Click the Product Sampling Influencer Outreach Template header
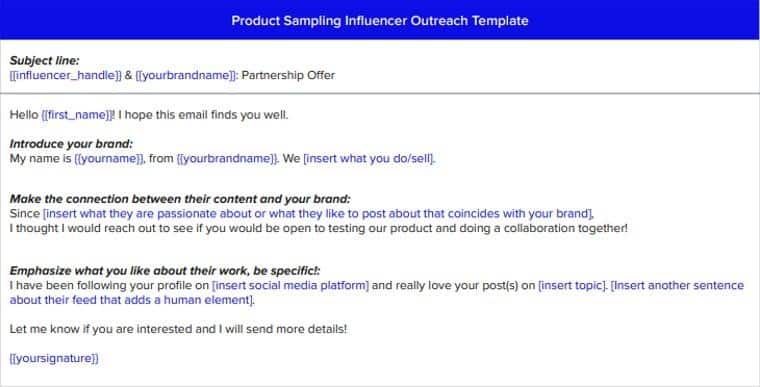The image size is (760, 387). pos(380,21)
